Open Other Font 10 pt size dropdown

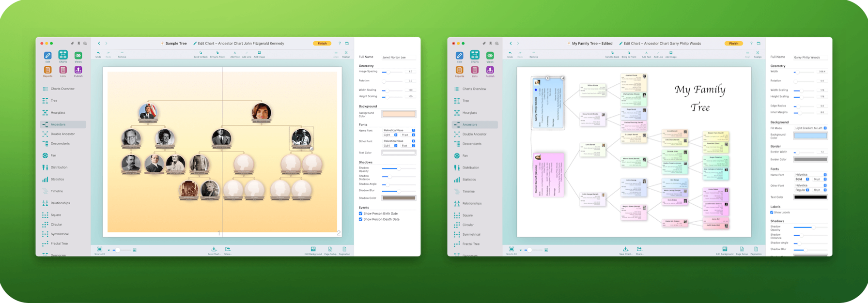pyautogui.click(x=820, y=190)
